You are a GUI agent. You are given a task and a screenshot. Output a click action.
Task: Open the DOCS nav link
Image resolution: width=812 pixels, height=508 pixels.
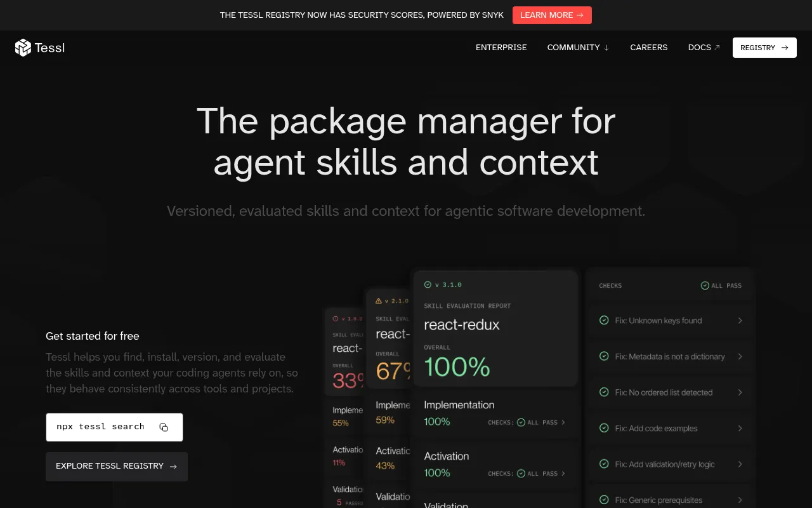click(x=704, y=48)
